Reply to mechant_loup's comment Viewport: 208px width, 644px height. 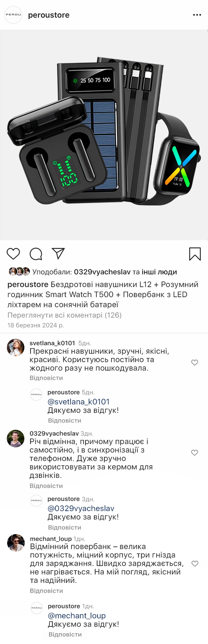pyautogui.click(x=46, y=591)
